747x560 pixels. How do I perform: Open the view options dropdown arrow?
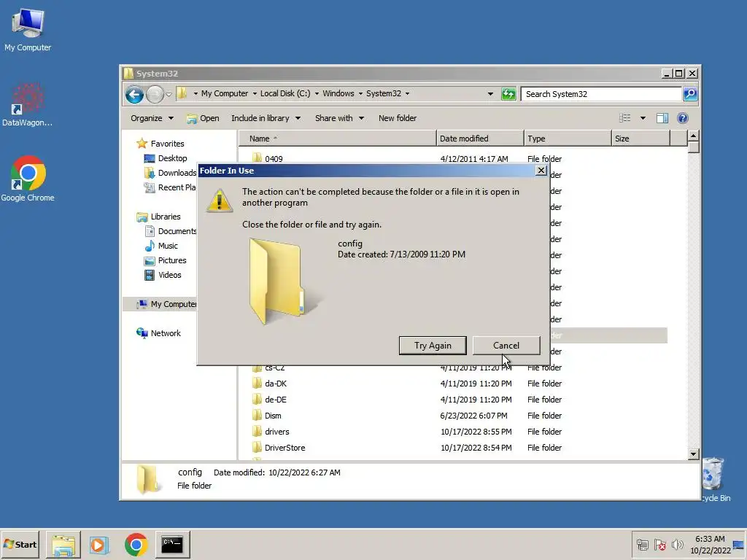point(643,118)
